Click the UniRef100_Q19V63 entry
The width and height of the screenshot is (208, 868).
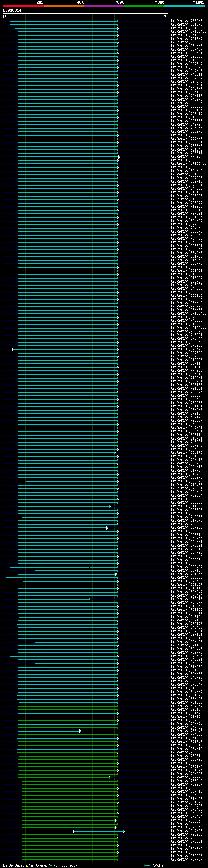tap(187, 485)
